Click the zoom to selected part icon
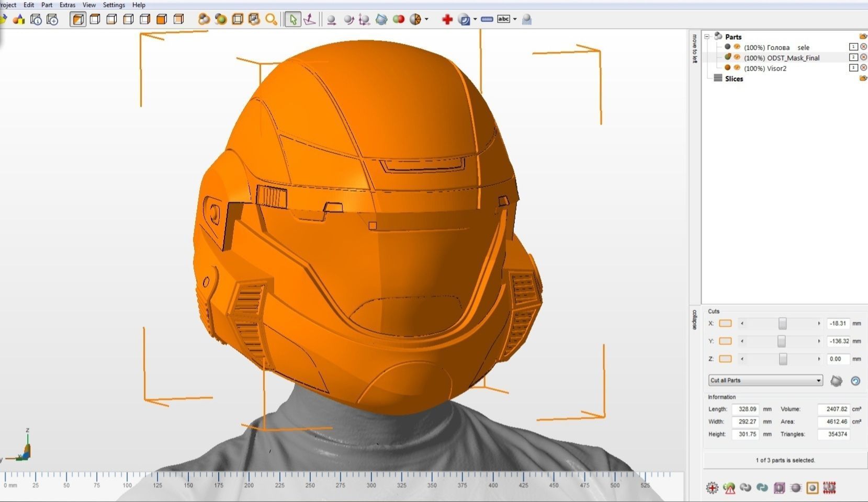 pos(221,19)
